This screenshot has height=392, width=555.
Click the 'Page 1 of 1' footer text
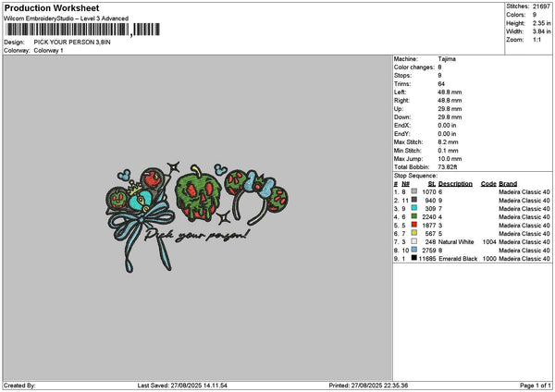pyautogui.click(x=536, y=386)
